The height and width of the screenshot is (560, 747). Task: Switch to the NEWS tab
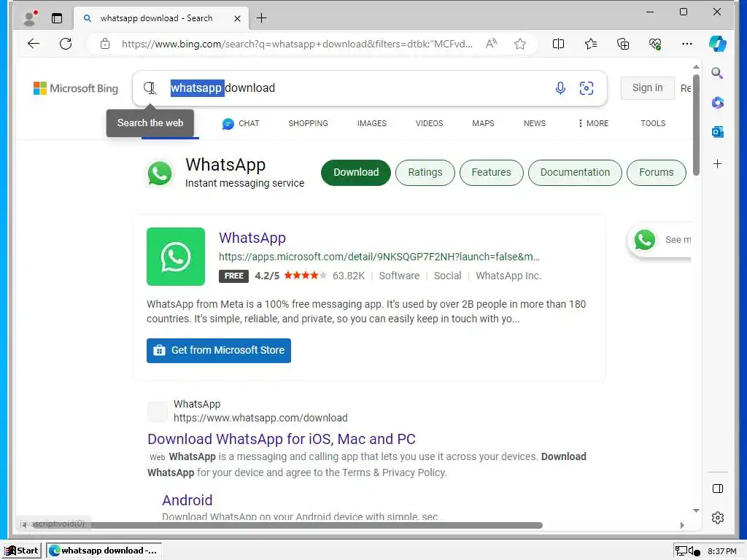click(x=535, y=123)
